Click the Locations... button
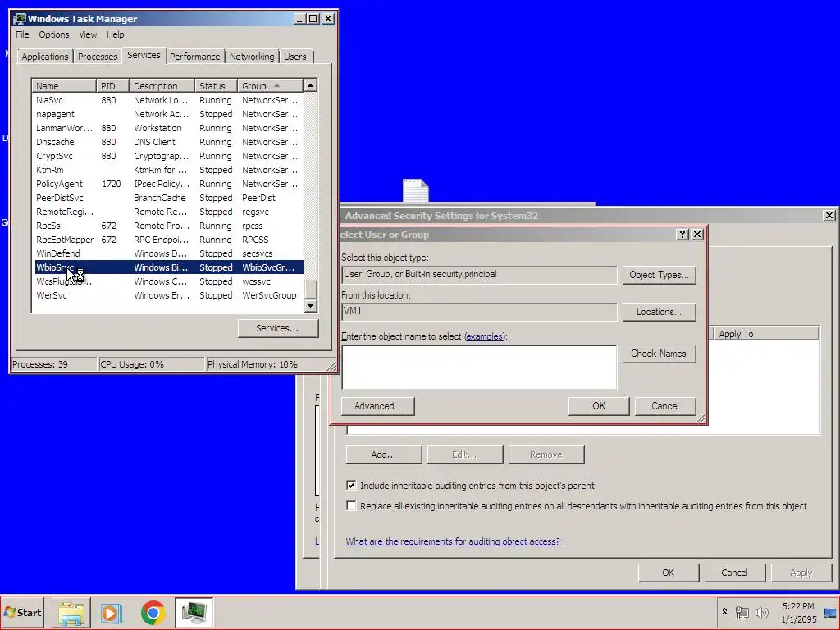The width and height of the screenshot is (840, 630). tap(659, 312)
